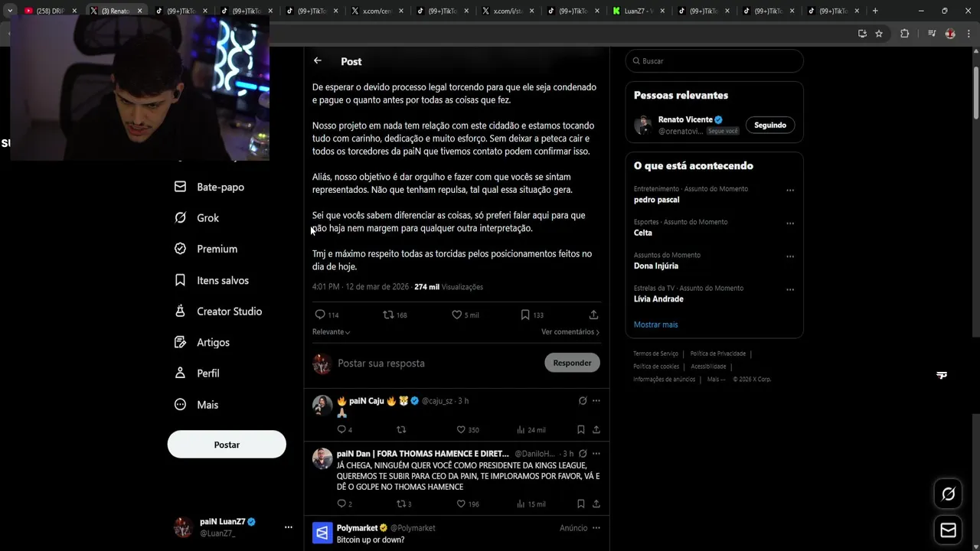Open Creator Studio in the sidebar

[x=218, y=311]
